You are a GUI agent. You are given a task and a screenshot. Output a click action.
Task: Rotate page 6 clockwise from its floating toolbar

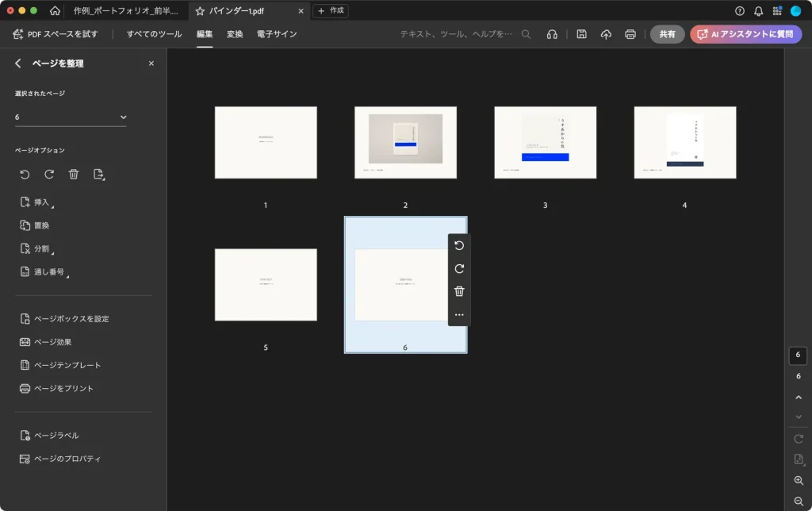[459, 268]
